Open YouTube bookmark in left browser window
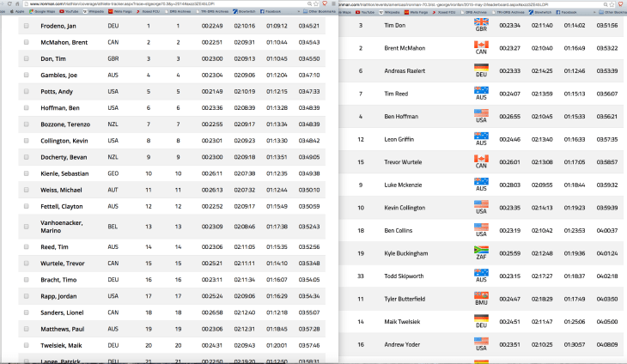The image size is (627, 364). tap(68, 13)
